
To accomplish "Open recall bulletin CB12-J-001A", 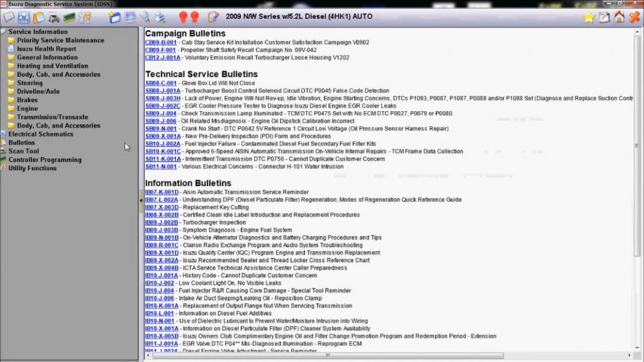I will (x=163, y=58).
